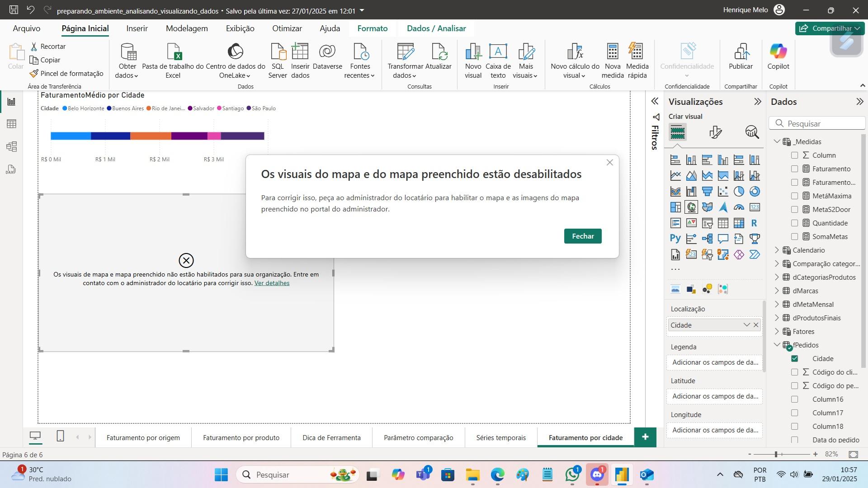Open the Inserir ribbon tab
Viewport: 868px width, 488px height.
(x=137, y=28)
